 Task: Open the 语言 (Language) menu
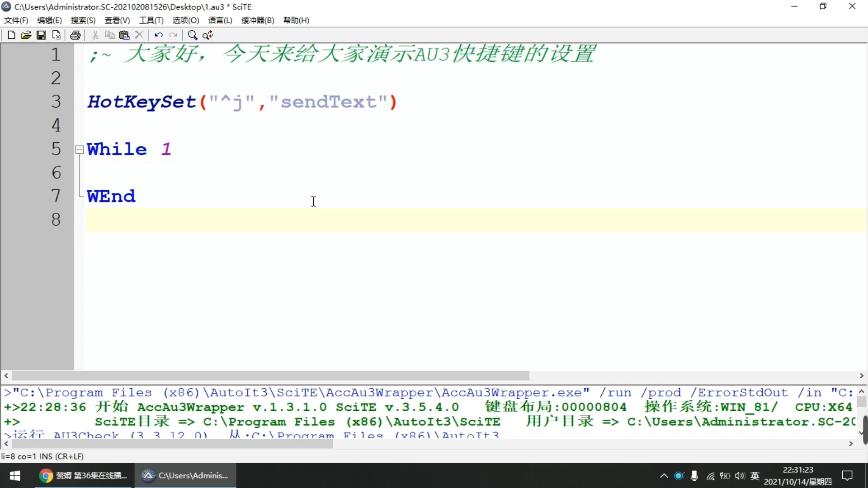tap(220, 20)
